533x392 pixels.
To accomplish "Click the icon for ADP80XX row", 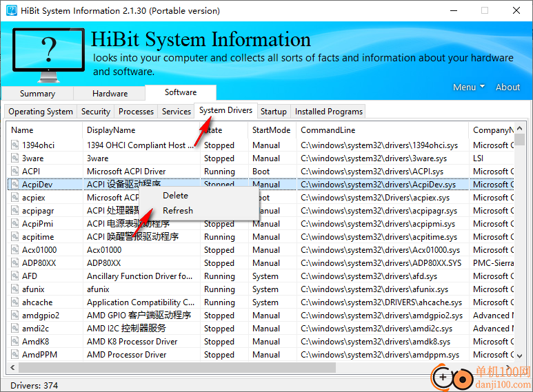I will (14, 263).
